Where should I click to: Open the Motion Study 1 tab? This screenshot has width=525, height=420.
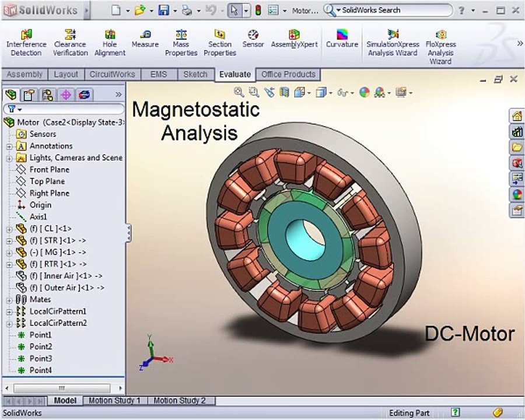coord(114,401)
